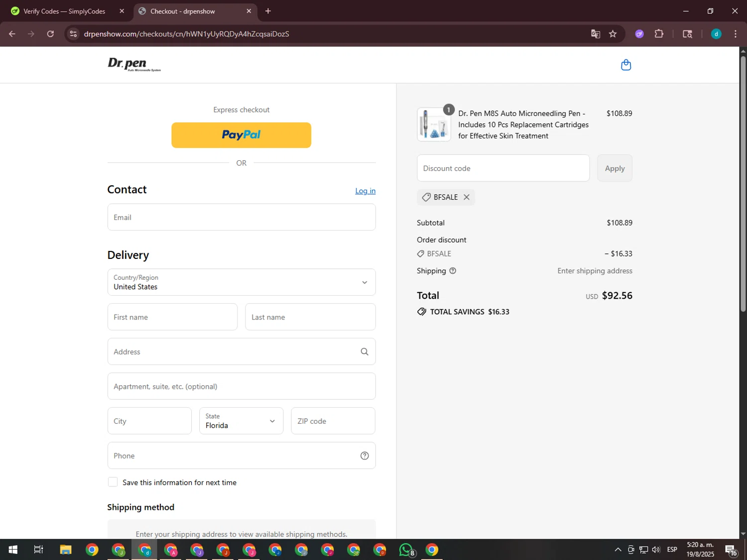Click the ESP language indicator in tray
The image size is (747, 560).
coord(672,550)
